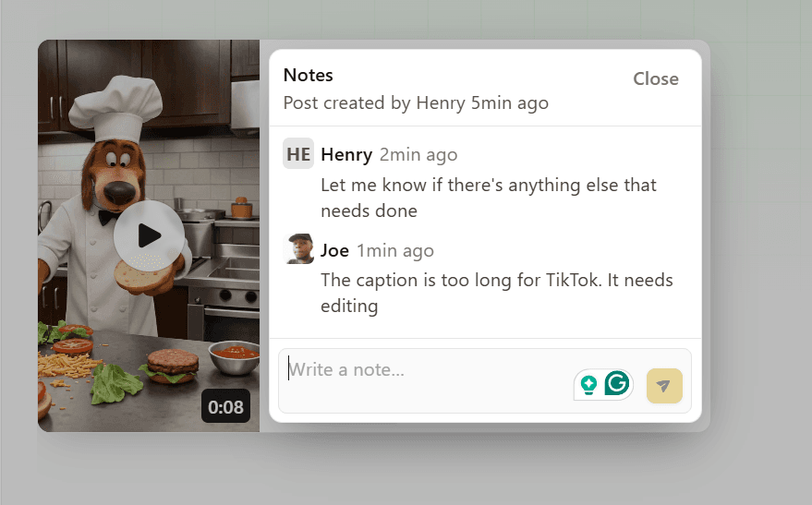Close the Notes panel

pos(656,78)
